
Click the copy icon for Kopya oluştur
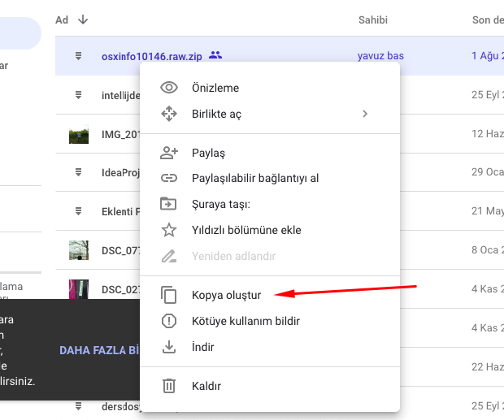coord(169,294)
